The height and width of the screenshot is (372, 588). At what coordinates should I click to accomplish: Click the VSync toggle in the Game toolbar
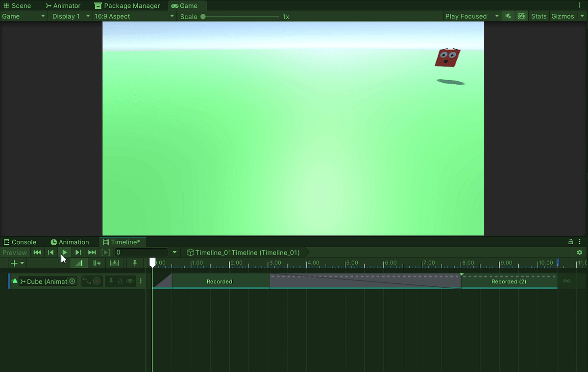click(521, 16)
